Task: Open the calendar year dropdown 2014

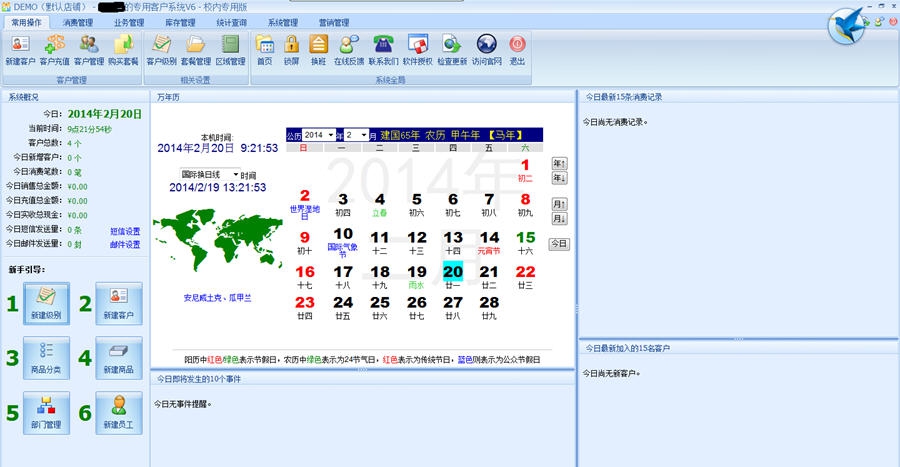Action: point(319,135)
